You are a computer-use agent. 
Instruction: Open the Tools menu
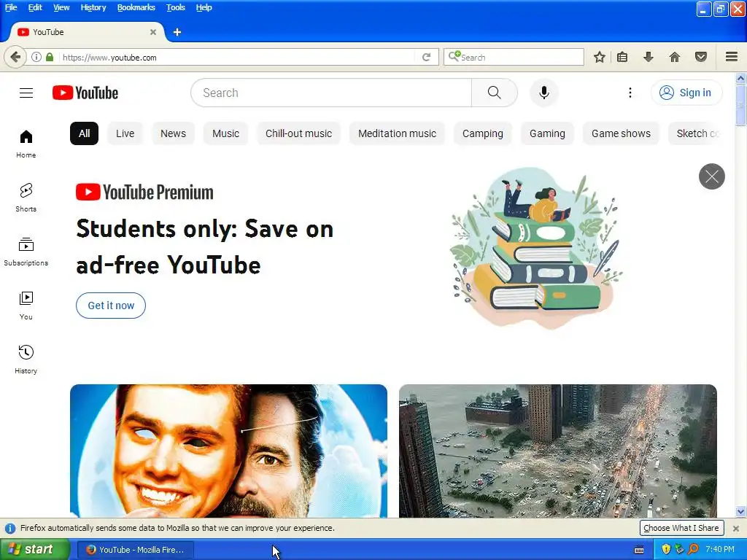pyautogui.click(x=175, y=7)
